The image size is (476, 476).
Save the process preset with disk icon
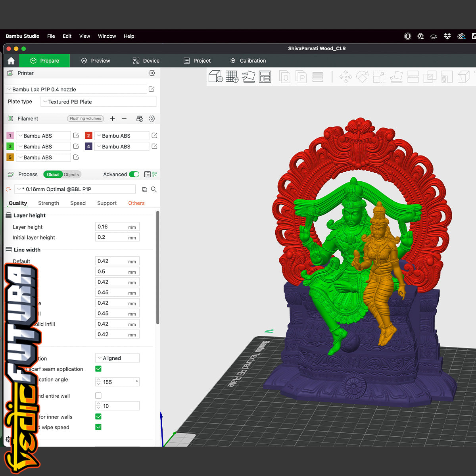point(145,189)
